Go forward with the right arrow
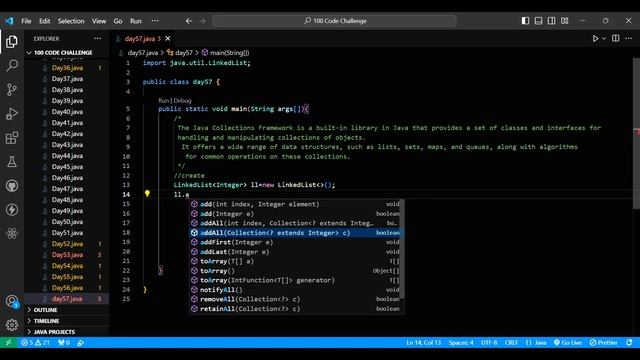640x360 pixels. click(202, 21)
